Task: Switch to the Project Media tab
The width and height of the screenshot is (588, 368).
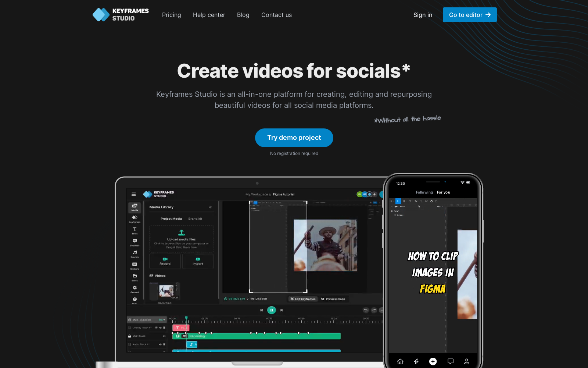Action: pyautogui.click(x=171, y=219)
